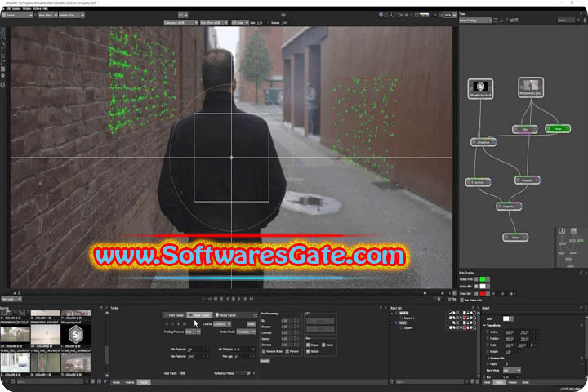Open the Tracker node dropdown in top toolbar

[x=17, y=15]
